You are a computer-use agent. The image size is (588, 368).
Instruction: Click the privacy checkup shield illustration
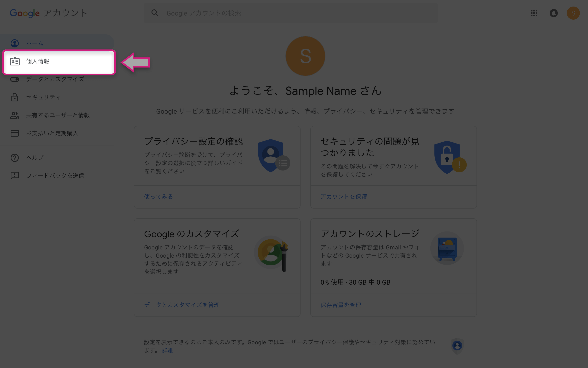click(274, 156)
